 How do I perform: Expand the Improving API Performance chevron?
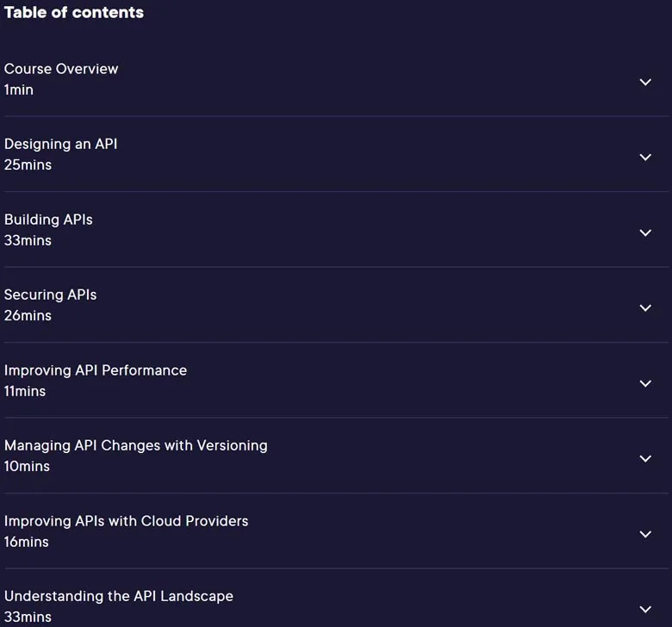(x=645, y=383)
